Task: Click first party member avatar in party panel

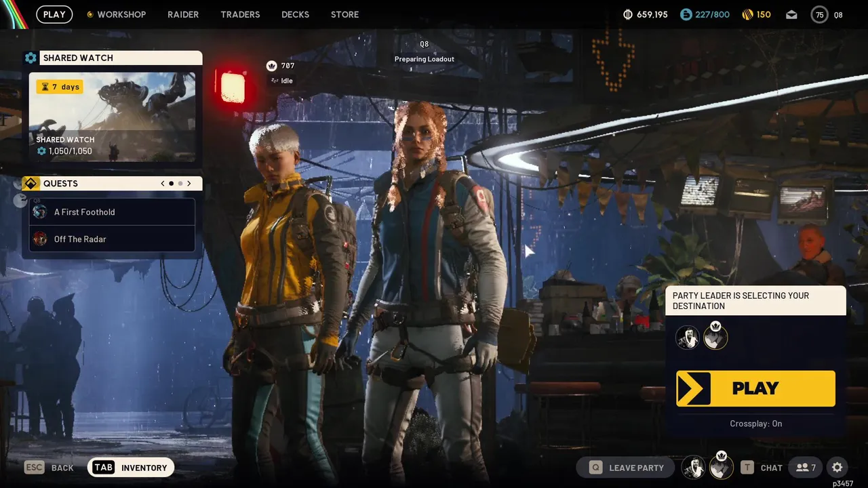Action: pos(688,337)
